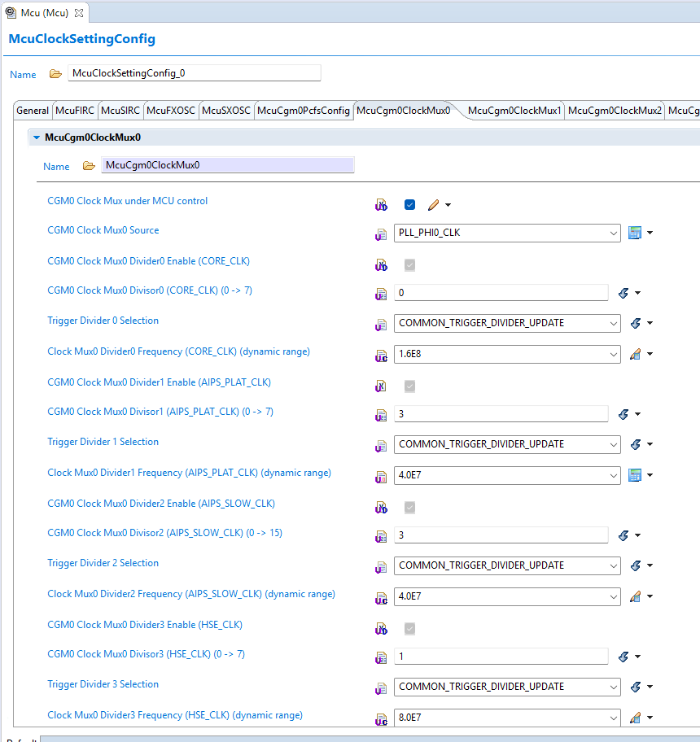Click parameter icon for Divider0 Enable (CORE_CLK)
Screen dimensions: 700x742
click(x=381, y=265)
